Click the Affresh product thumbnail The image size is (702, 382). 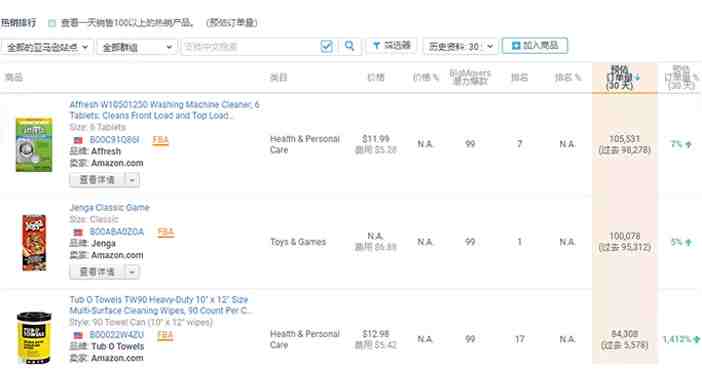tap(34, 144)
